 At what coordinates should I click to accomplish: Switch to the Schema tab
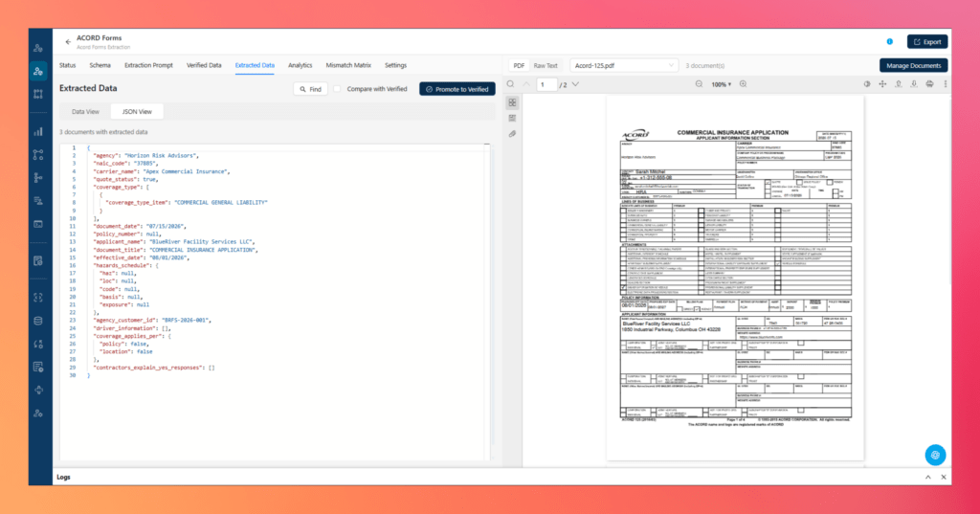(x=100, y=66)
